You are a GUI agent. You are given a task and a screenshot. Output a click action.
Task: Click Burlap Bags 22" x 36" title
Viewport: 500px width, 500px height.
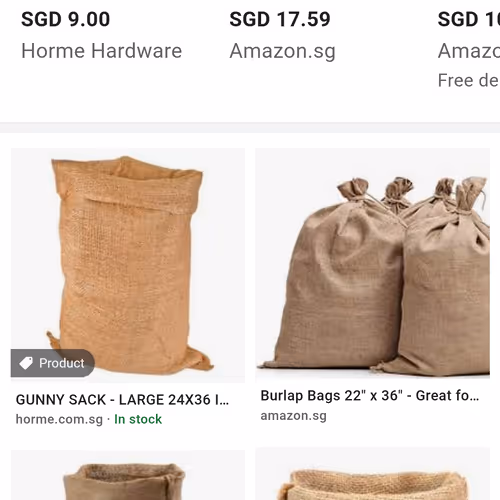(370, 396)
